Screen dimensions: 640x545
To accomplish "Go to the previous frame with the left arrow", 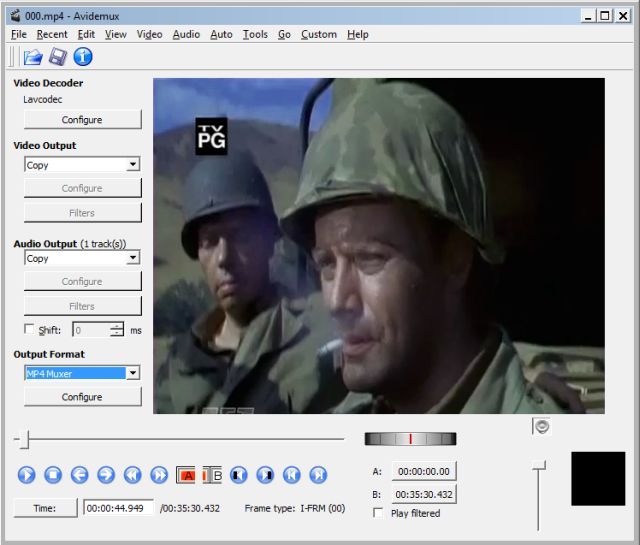I will click(x=80, y=475).
